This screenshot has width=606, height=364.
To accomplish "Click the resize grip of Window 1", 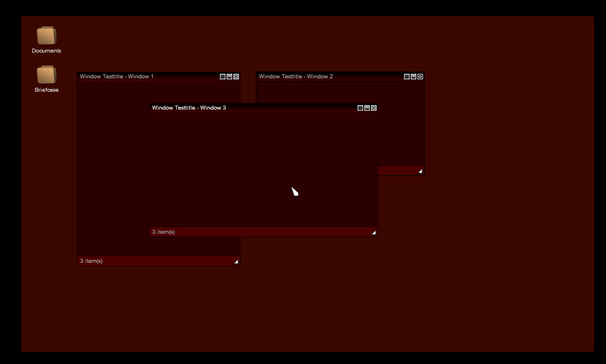I will [x=236, y=262].
